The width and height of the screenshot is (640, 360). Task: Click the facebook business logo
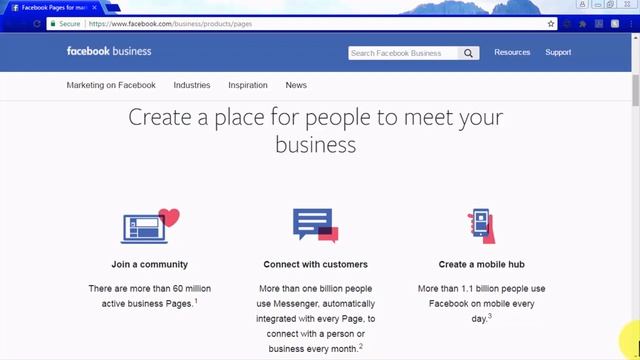pyautogui.click(x=109, y=51)
